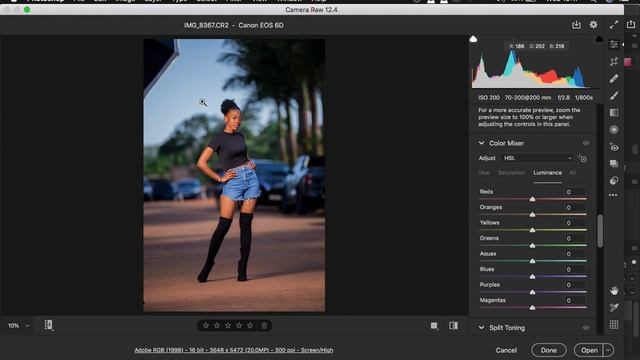Open the dropdown arrow beside Open button

(x=608, y=350)
